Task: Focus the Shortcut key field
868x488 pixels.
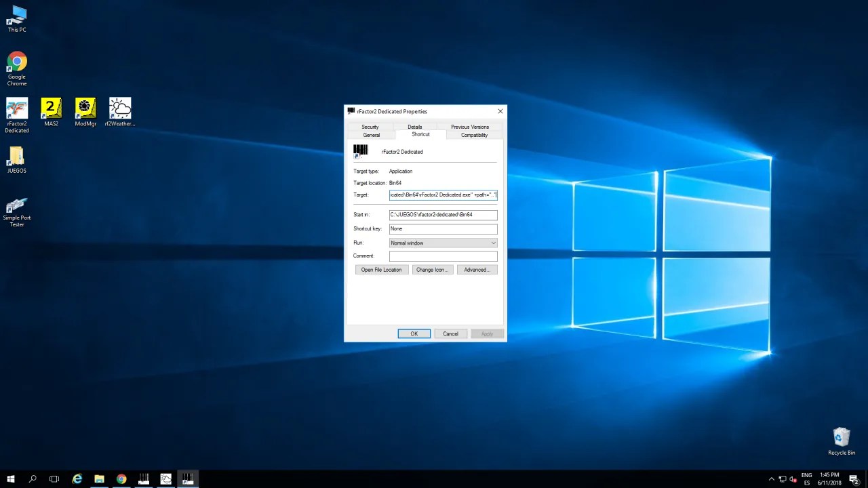Action: click(x=443, y=229)
